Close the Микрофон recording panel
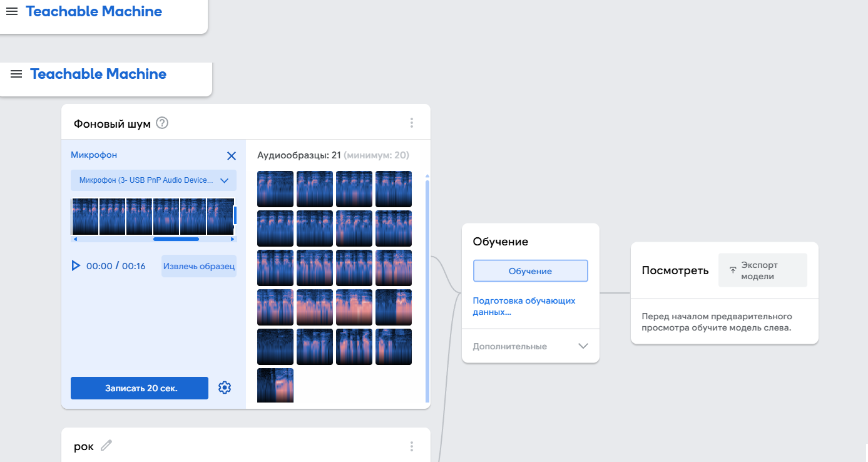 pyautogui.click(x=231, y=156)
